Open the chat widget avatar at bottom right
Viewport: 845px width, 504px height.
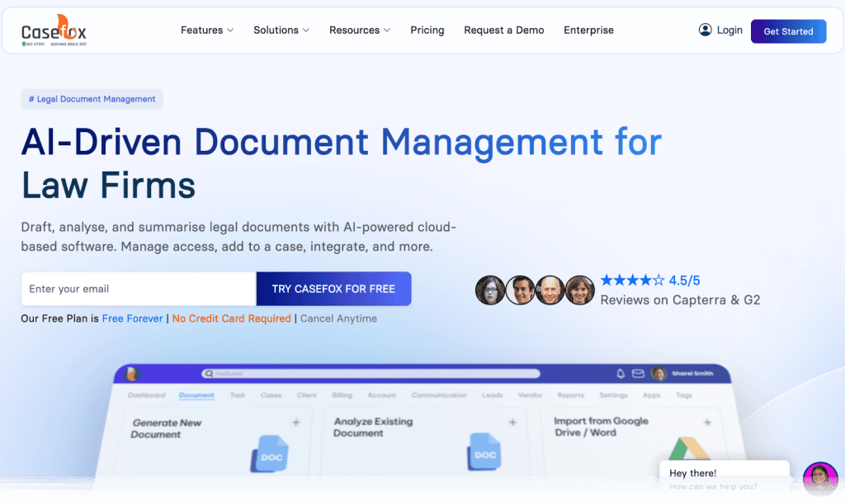pyautogui.click(x=819, y=478)
